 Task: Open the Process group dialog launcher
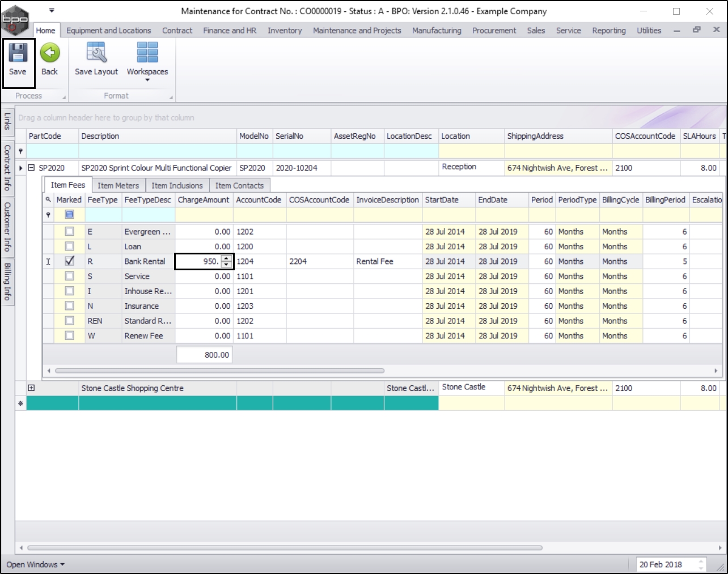[x=64, y=97]
